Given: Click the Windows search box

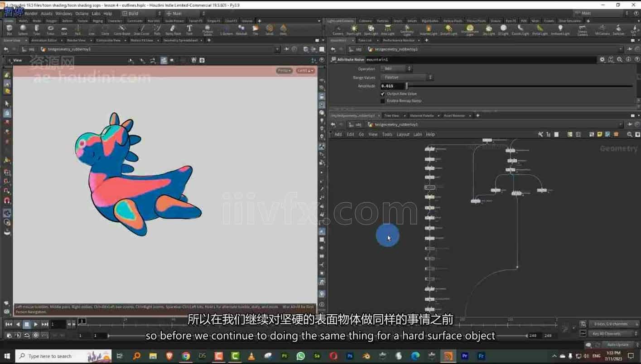Looking at the screenshot, I should coord(63,356).
